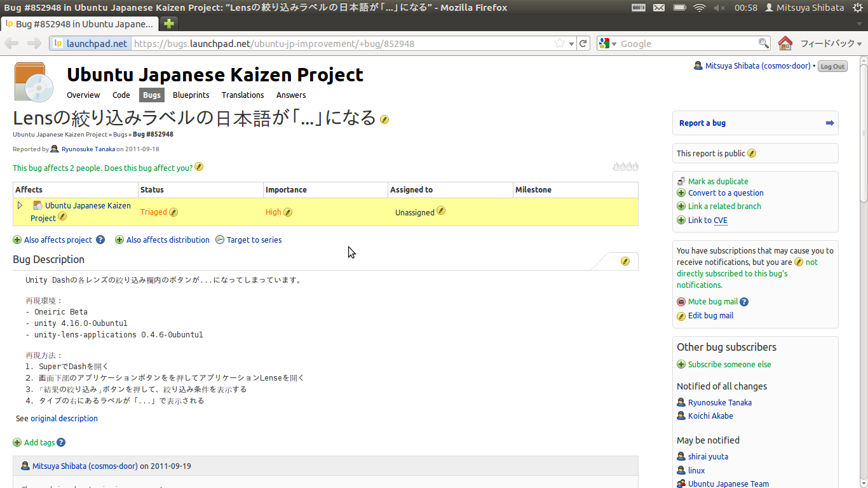
Task: Open the mail envelope indicator
Action: (x=659, y=8)
